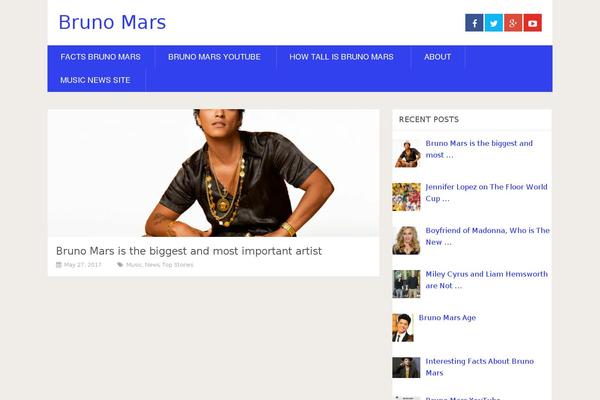Click the Bruno Mars site title
The height and width of the screenshot is (400, 600).
point(112,22)
